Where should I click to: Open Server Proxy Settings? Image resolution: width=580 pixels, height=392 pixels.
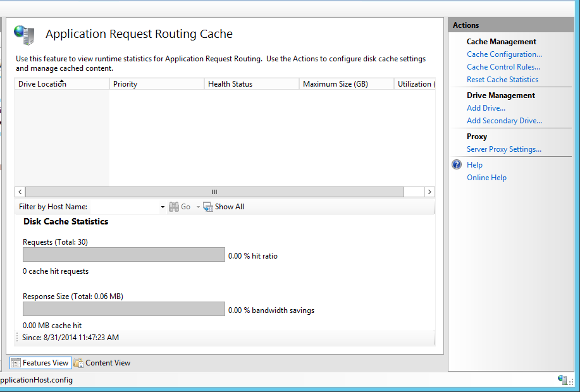504,149
